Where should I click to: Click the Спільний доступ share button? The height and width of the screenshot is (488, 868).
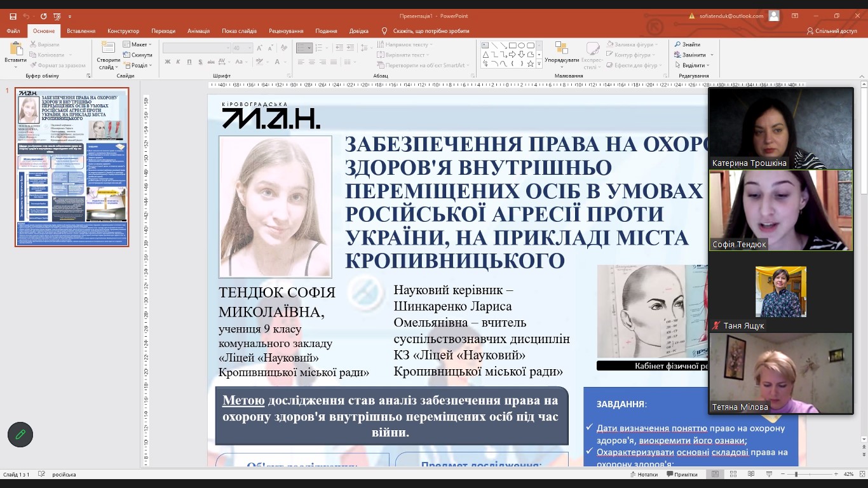click(x=831, y=31)
